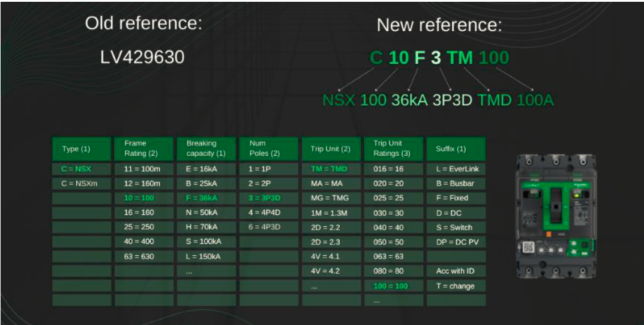Screen dimensions: 644x325
Task: Click "100A" in the decoded description line
Action: [535, 100]
